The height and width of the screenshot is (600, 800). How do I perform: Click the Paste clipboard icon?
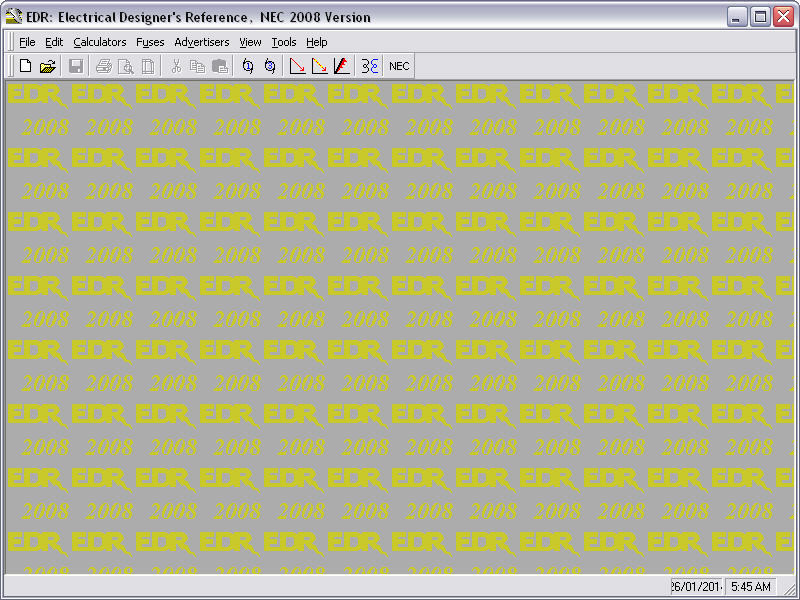(219, 66)
